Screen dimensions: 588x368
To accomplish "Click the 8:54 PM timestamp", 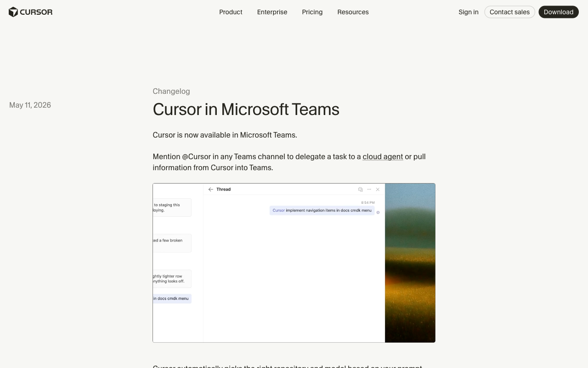I will pyautogui.click(x=367, y=202).
